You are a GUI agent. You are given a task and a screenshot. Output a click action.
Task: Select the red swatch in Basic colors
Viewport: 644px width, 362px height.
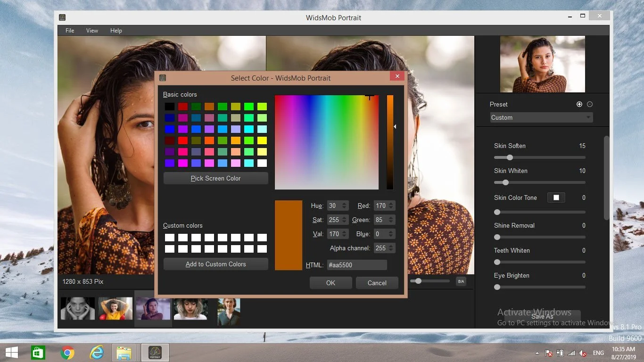[182, 106]
